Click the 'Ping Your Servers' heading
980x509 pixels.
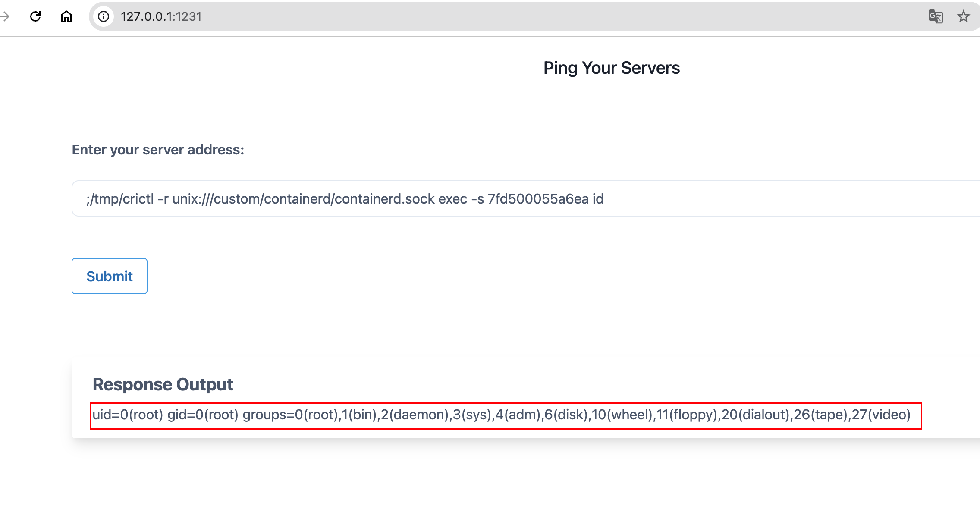click(611, 68)
